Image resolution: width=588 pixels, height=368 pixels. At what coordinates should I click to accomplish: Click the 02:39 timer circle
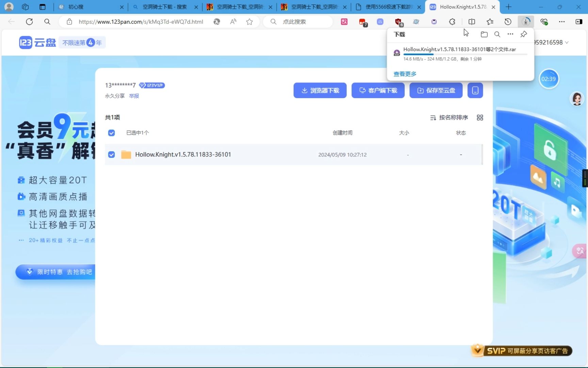coord(548,79)
